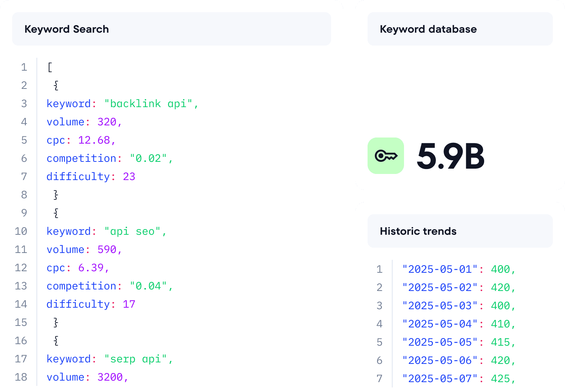Click the difficulty value 17

(x=129, y=304)
